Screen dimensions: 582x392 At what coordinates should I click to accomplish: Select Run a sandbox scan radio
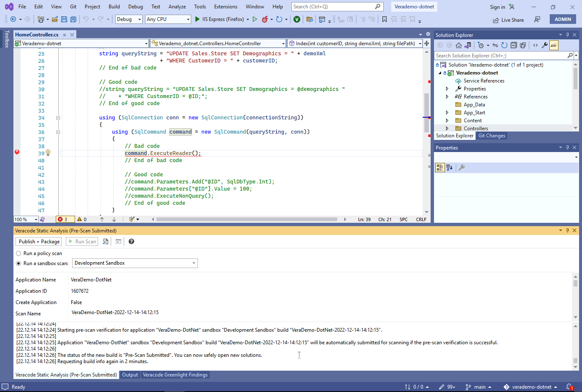tap(18, 263)
